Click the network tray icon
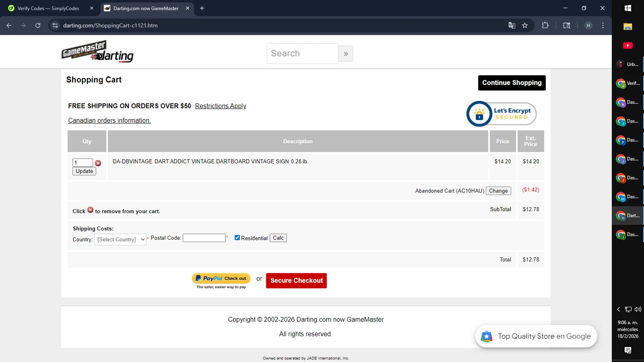This screenshot has height=362, width=644. pos(628,309)
